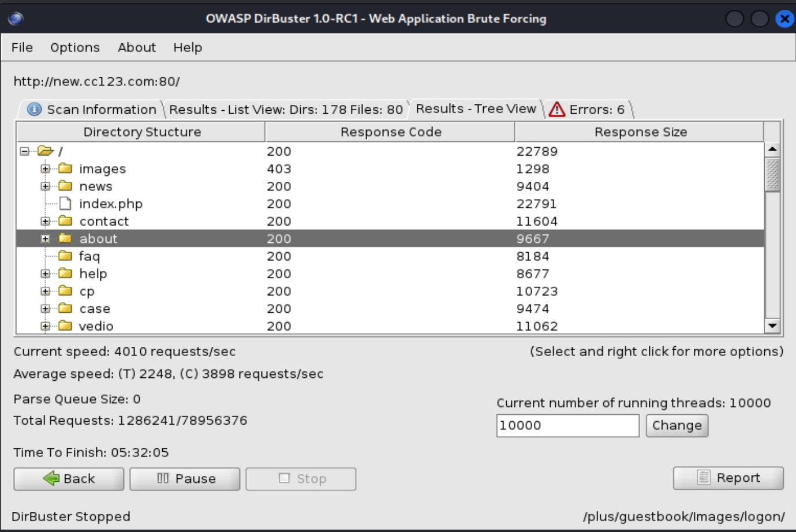This screenshot has height=532, width=796.
Task: Open the Errors: 6 tab
Action: (588, 109)
